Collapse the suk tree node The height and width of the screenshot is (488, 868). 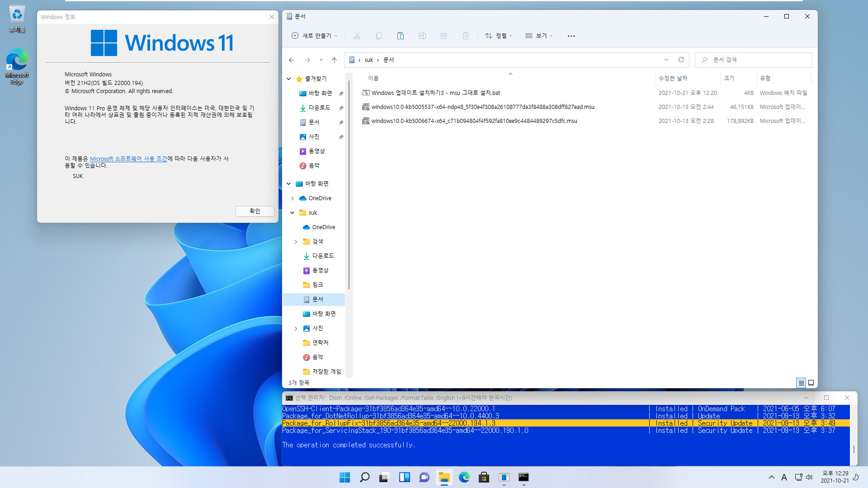(292, 213)
